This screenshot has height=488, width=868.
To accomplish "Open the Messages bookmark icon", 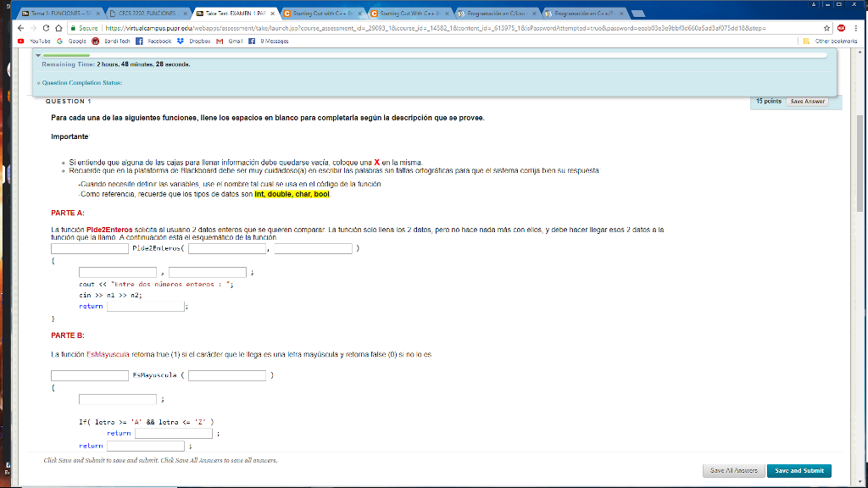I will tap(252, 40).
